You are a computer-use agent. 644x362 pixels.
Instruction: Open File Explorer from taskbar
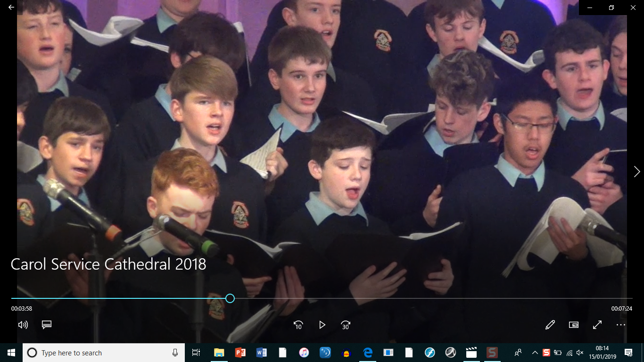click(219, 353)
